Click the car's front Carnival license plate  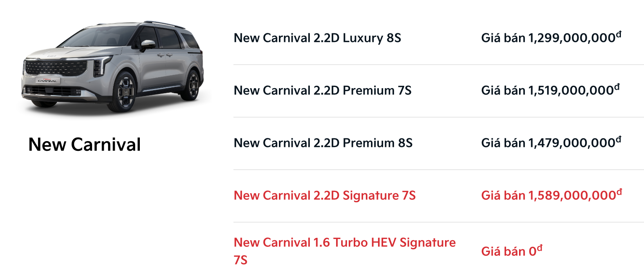(x=47, y=81)
